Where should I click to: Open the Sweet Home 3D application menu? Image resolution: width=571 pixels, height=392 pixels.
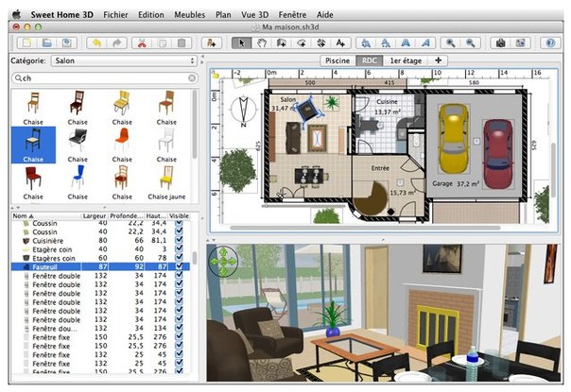coord(61,15)
